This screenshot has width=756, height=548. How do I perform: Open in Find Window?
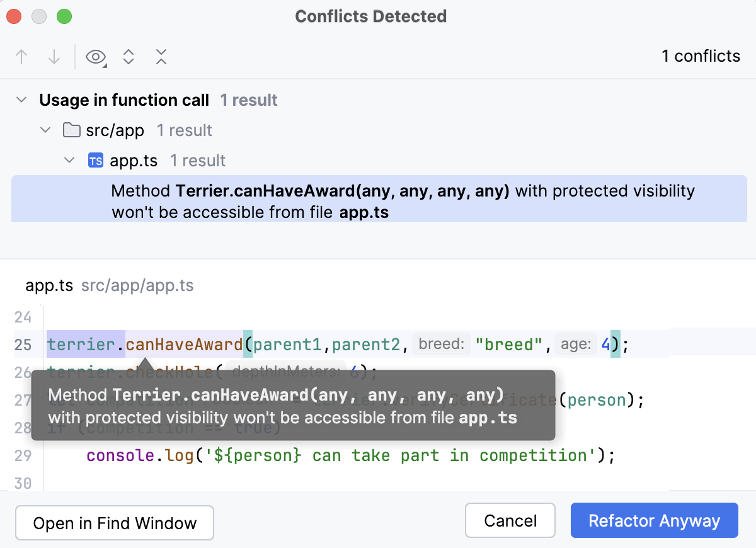[x=114, y=523]
